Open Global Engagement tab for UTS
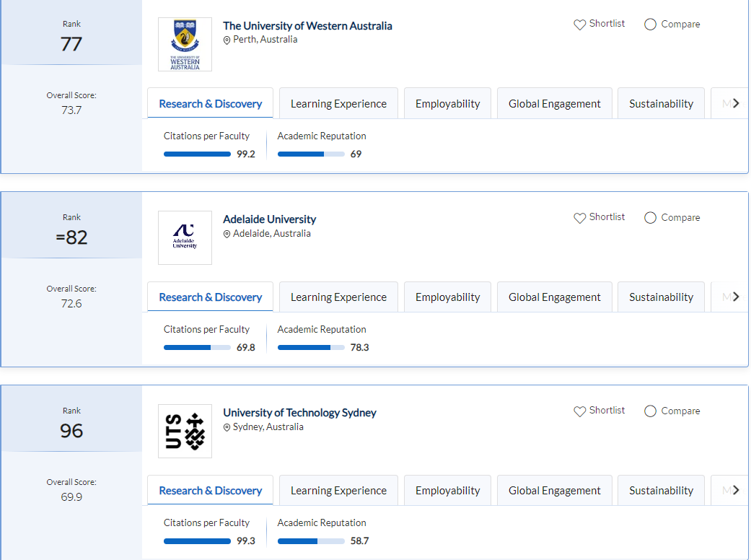Viewport: 751px width, 560px height. [x=554, y=491]
